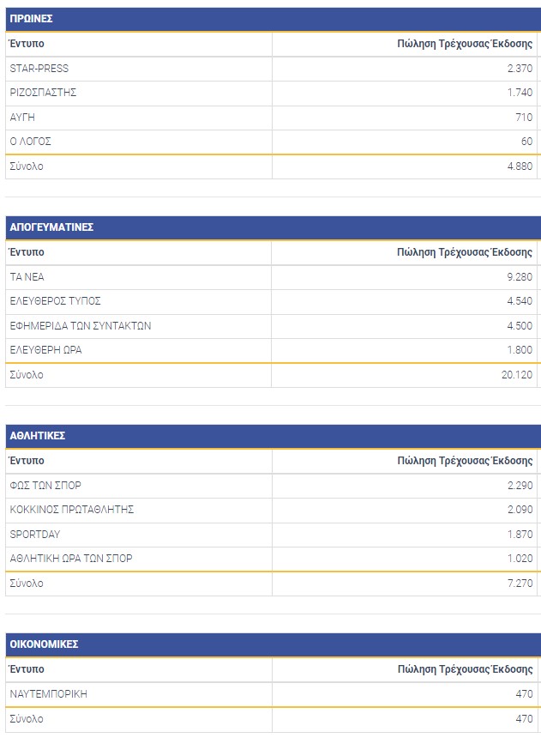Click the ΑΘΛΗΤΙΚΕΣ section header

(x=38, y=436)
